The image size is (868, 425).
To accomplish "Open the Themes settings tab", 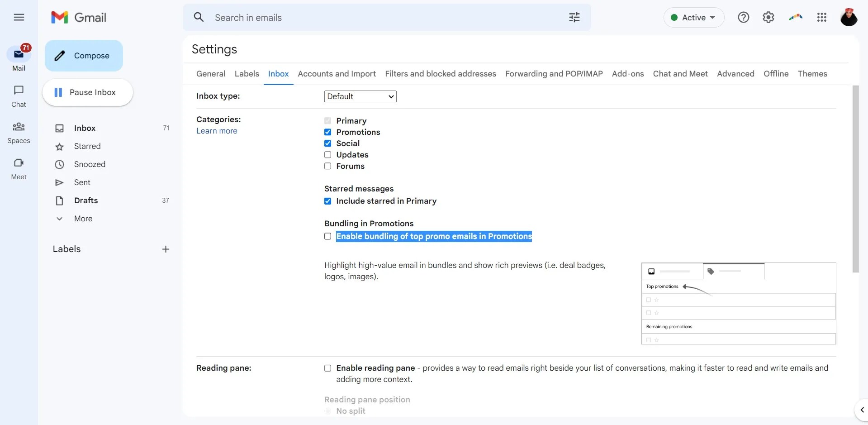I will [812, 73].
